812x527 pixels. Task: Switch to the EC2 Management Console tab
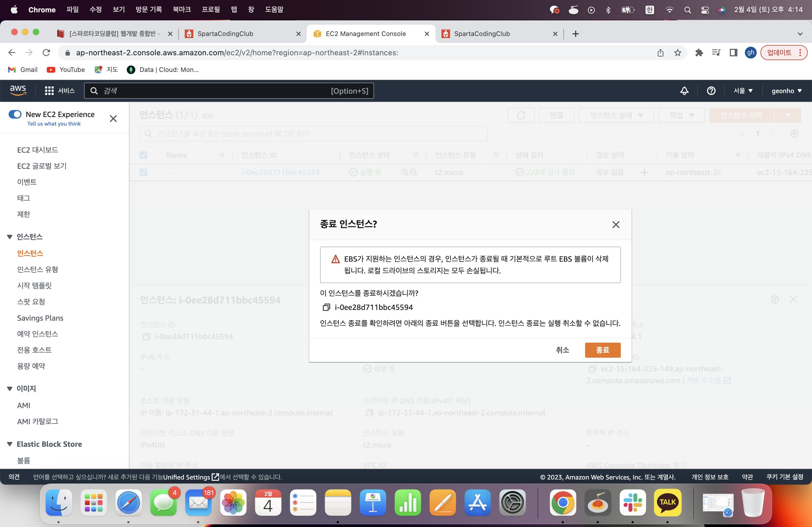(x=371, y=34)
